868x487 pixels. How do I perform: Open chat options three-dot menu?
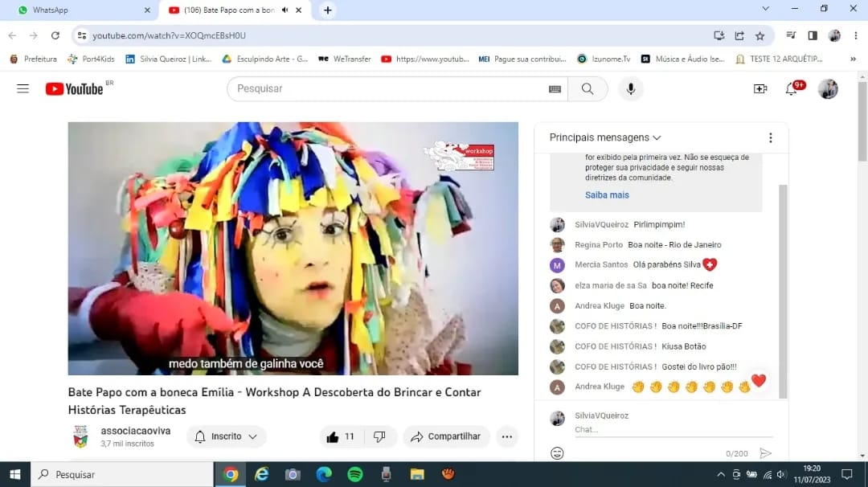(770, 137)
